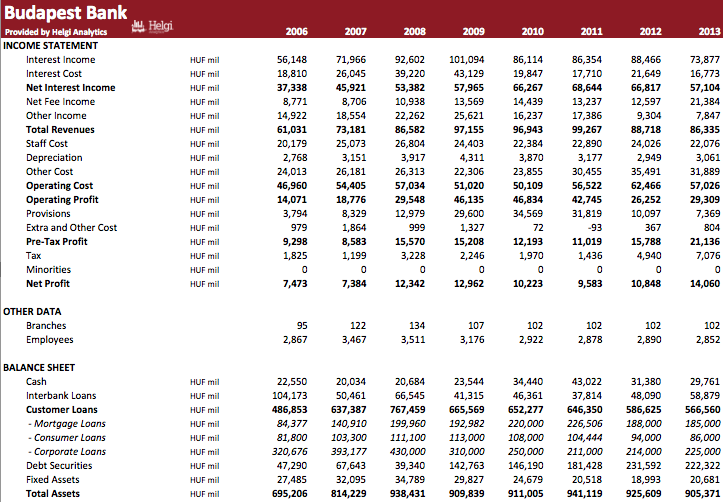Click Pre-Tax Profit 2013 value 21,136
724x502 pixels.
click(705, 242)
